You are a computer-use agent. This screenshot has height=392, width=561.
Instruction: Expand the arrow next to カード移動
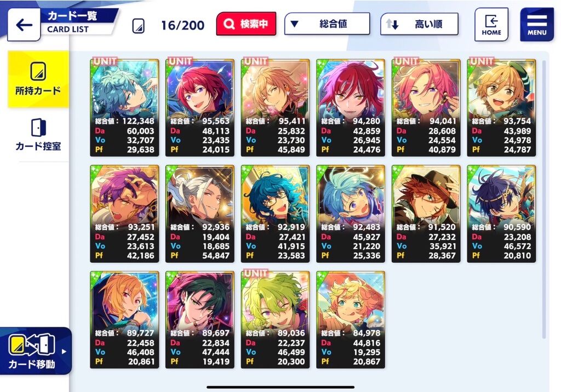pos(64,351)
